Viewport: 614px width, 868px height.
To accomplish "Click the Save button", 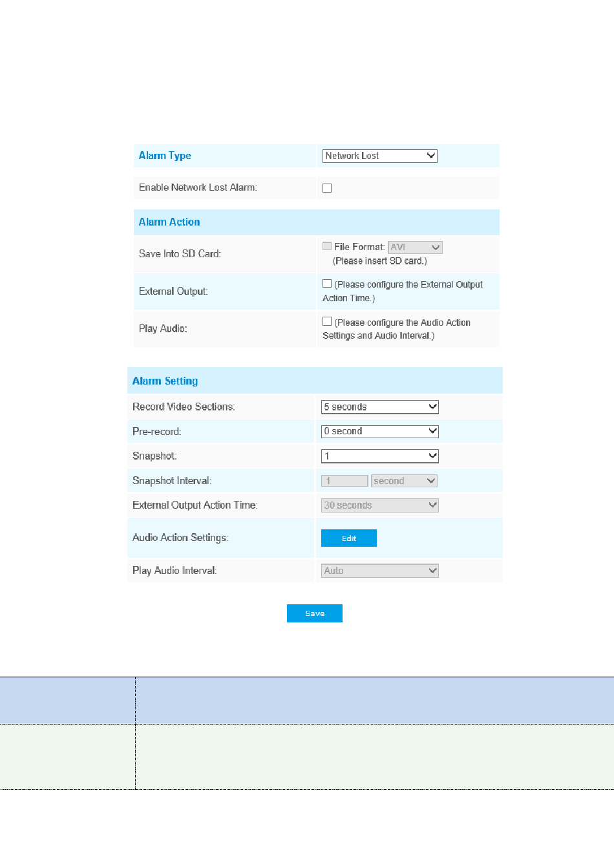I will 315,613.
